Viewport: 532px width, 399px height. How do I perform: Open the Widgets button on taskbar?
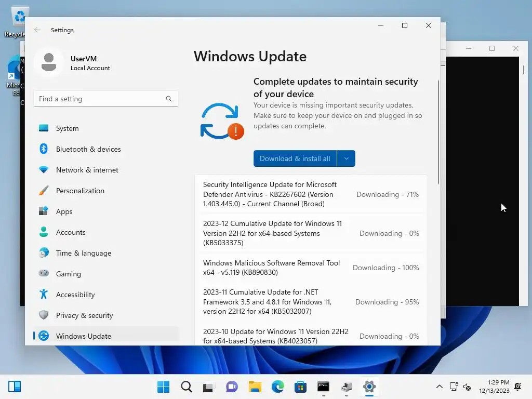tap(15, 387)
